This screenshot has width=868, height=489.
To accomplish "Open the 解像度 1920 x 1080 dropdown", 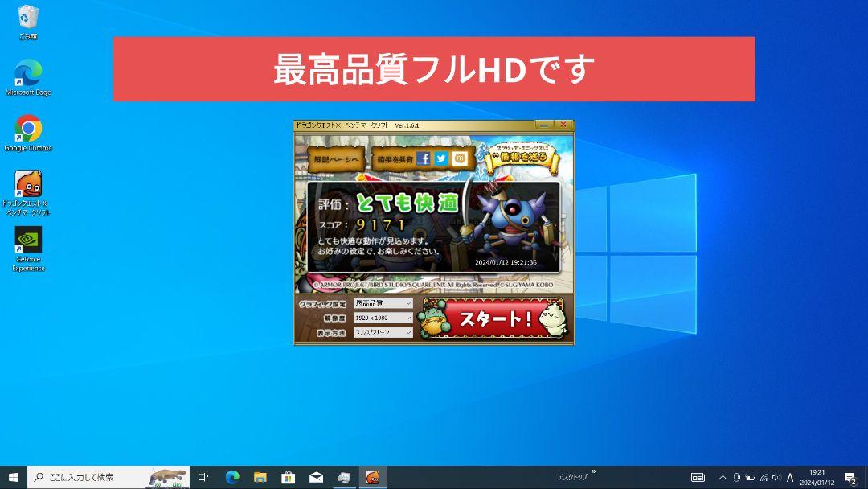I will click(383, 318).
